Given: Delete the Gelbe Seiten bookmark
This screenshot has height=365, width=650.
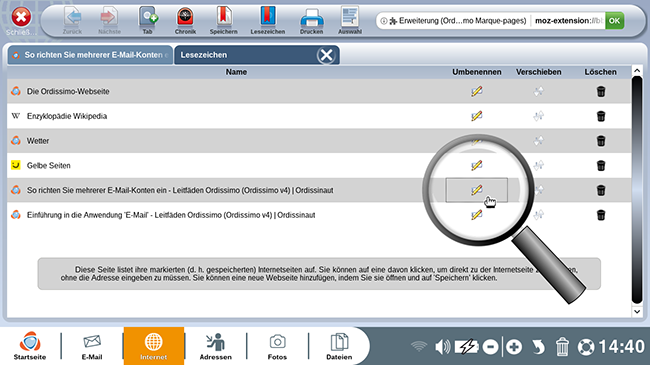Looking at the screenshot, I should (x=601, y=165).
